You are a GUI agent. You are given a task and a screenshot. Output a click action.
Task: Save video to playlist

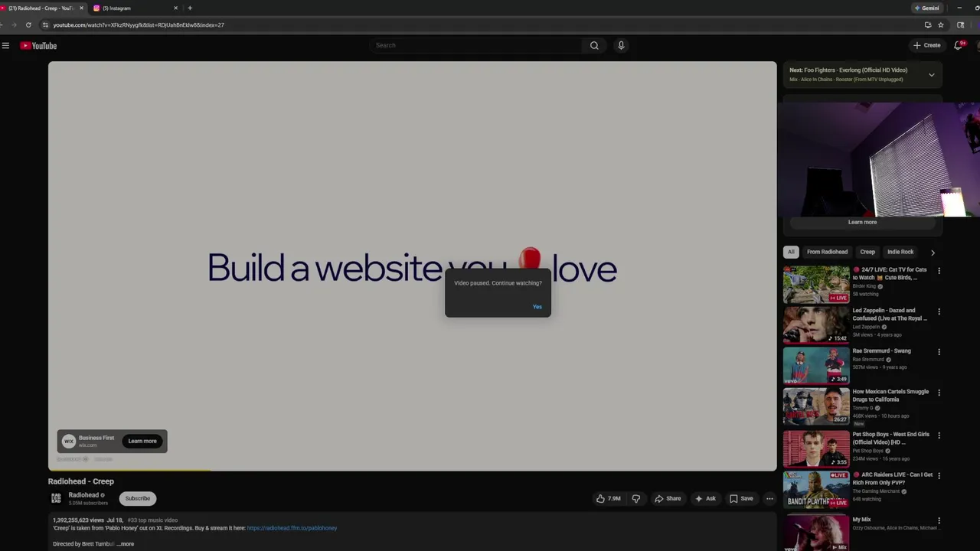tap(741, 498)
